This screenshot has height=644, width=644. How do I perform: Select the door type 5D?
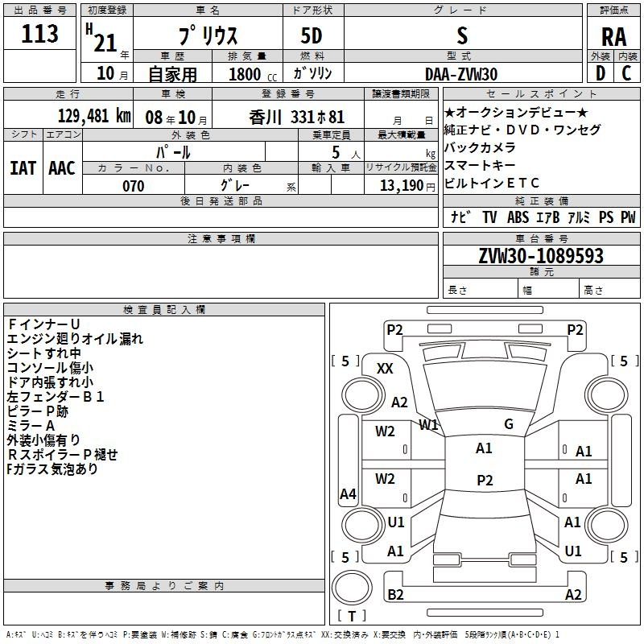point(312,35)
